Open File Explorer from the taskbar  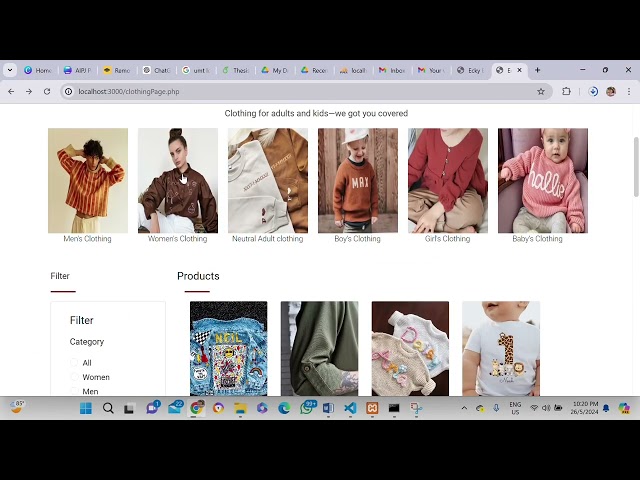coord(240,408)
